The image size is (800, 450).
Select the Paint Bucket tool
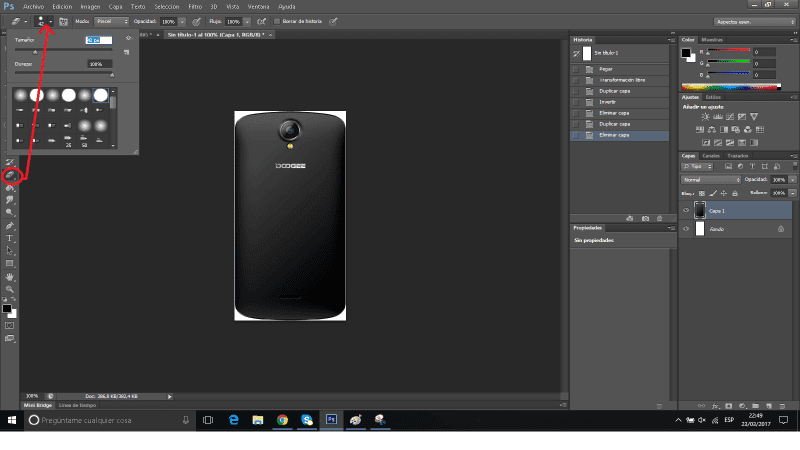tap(10, 188)
